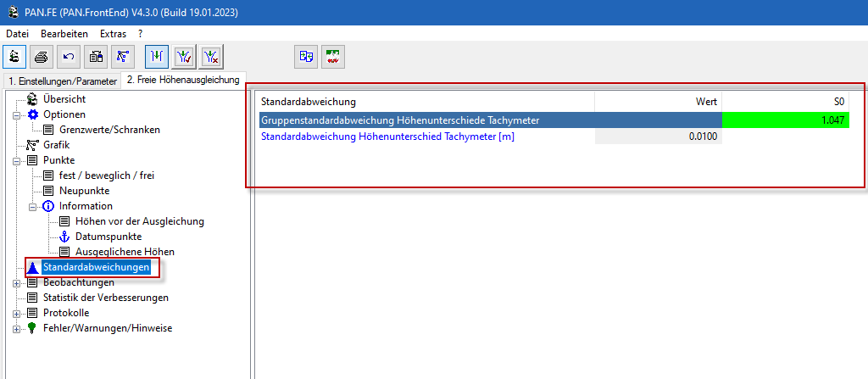Open the Bearbeiten menu

coord(64,33)
